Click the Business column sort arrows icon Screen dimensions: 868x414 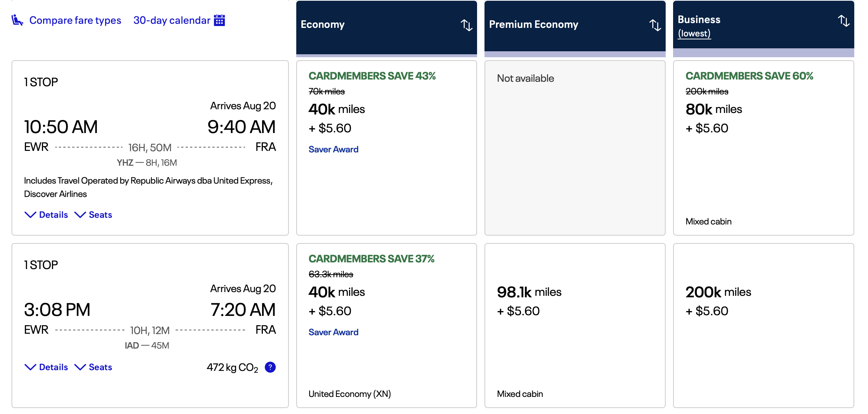(843, 20)
